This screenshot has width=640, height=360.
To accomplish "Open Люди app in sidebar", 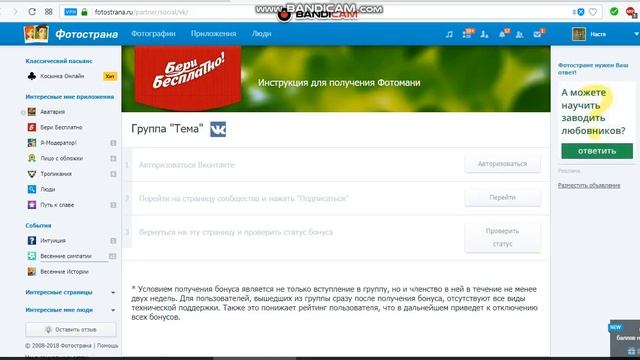I will [47, 189].
